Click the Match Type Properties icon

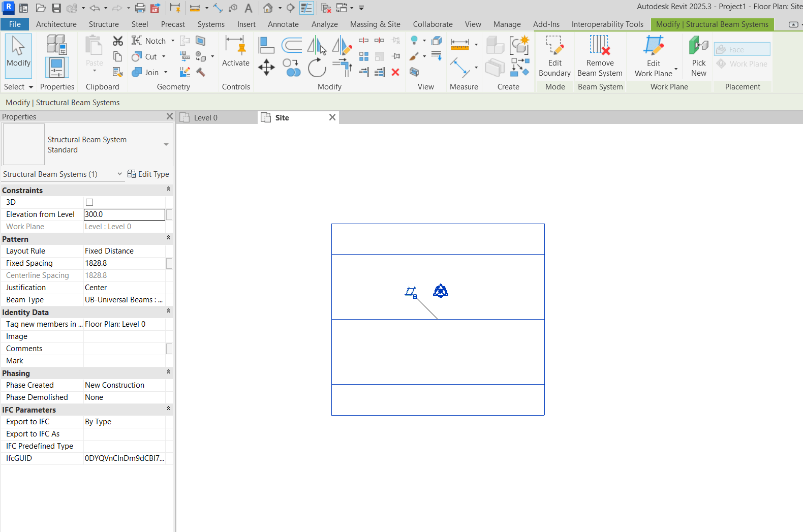point(118,72)
